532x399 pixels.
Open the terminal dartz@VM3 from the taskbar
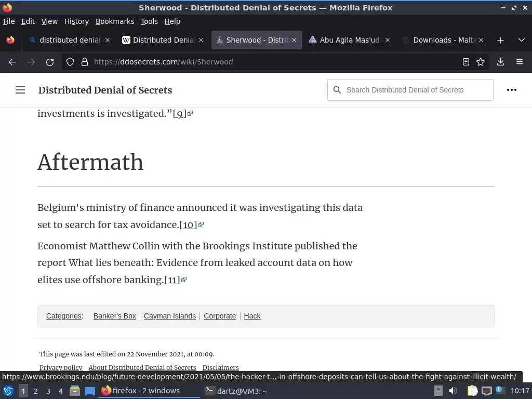(236, 391)
